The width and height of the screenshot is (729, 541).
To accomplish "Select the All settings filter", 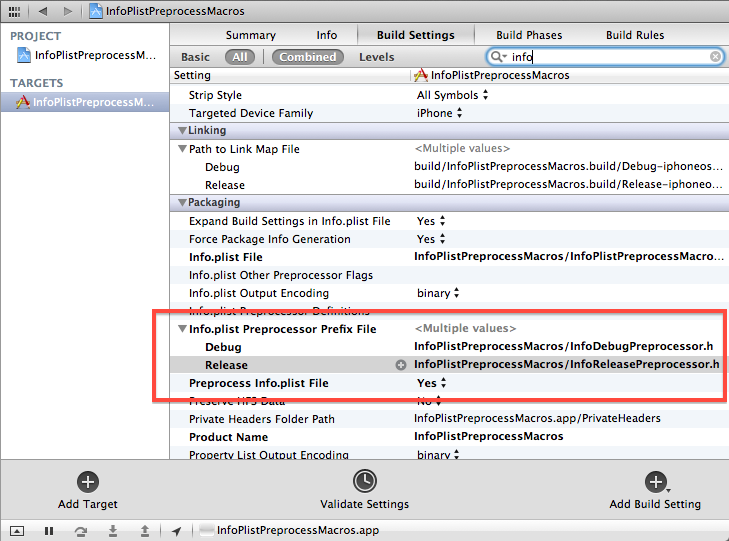I will pyautogui.click(x=240, y=57).
